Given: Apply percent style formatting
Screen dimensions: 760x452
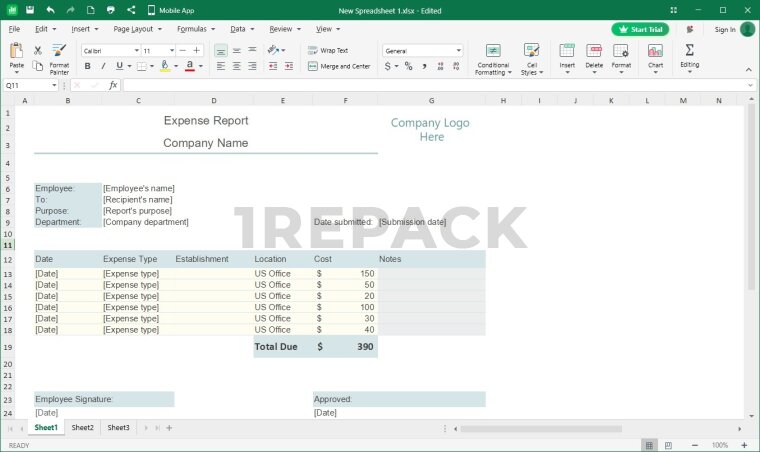Looking at the screenshot, I should (409, 66).
